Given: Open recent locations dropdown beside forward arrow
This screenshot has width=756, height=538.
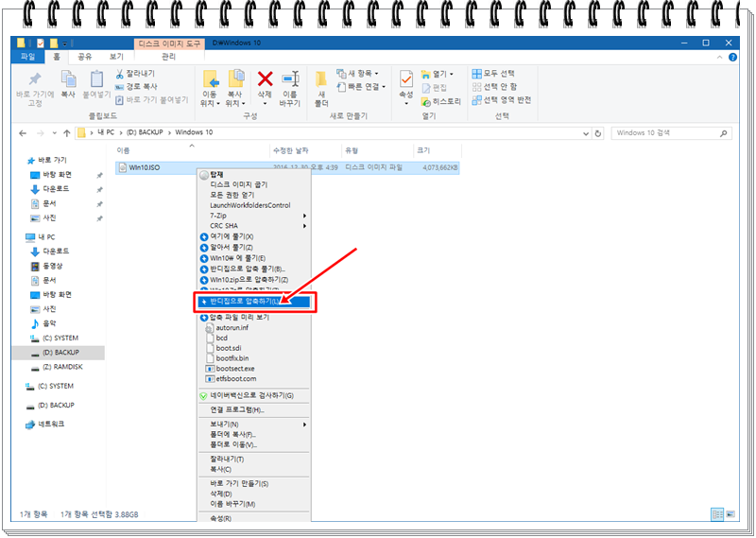Looking at the screenshot, I should tap(54, 133).
